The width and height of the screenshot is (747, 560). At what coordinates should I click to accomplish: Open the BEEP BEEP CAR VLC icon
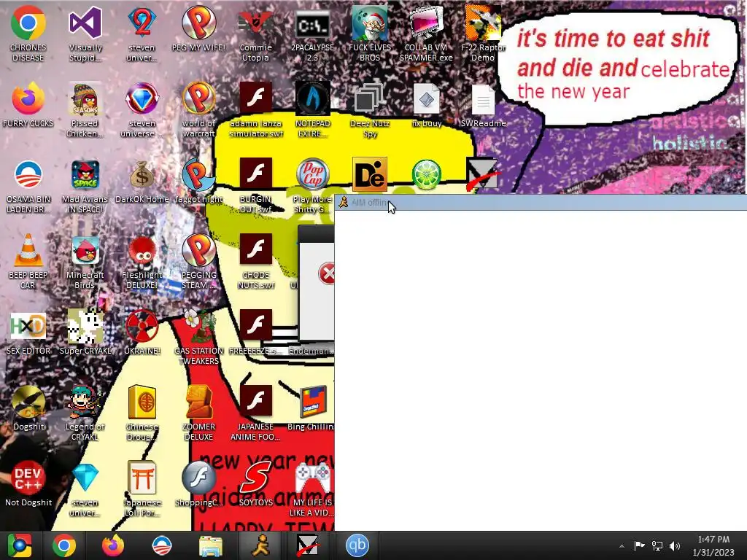pyautogui.click(x=28, y=251)
